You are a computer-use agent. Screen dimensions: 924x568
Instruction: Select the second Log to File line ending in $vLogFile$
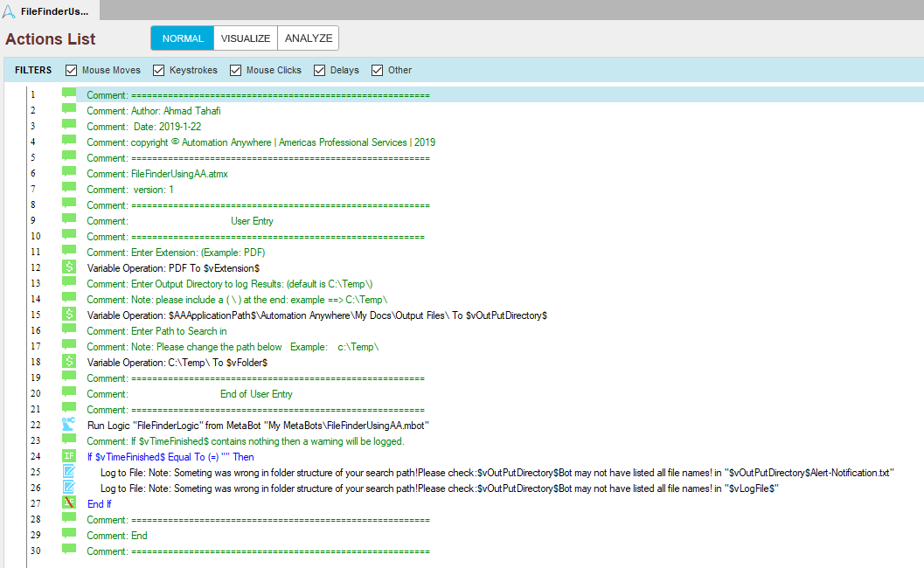coord(437,488)
